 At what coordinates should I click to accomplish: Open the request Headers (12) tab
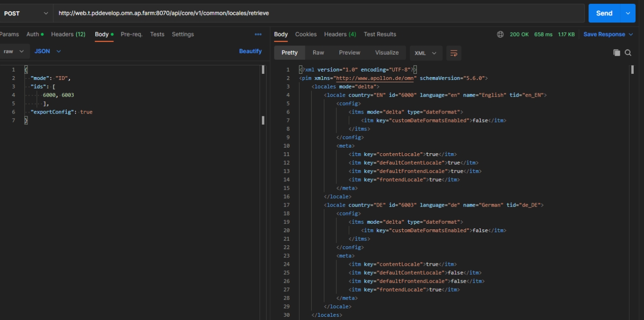[68, 34]
